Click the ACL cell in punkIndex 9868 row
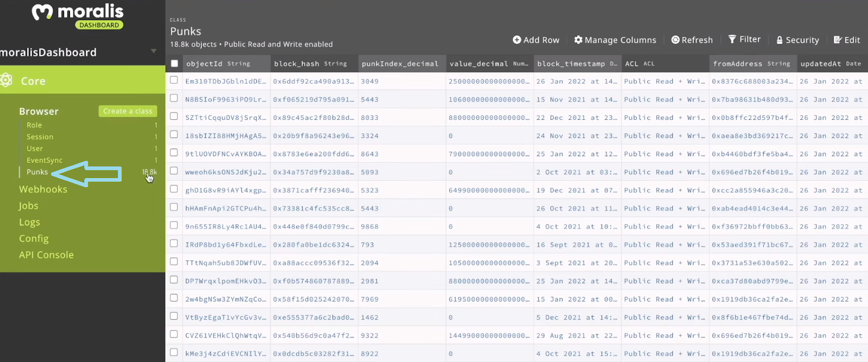868x362 pixels. pos(666,226)
